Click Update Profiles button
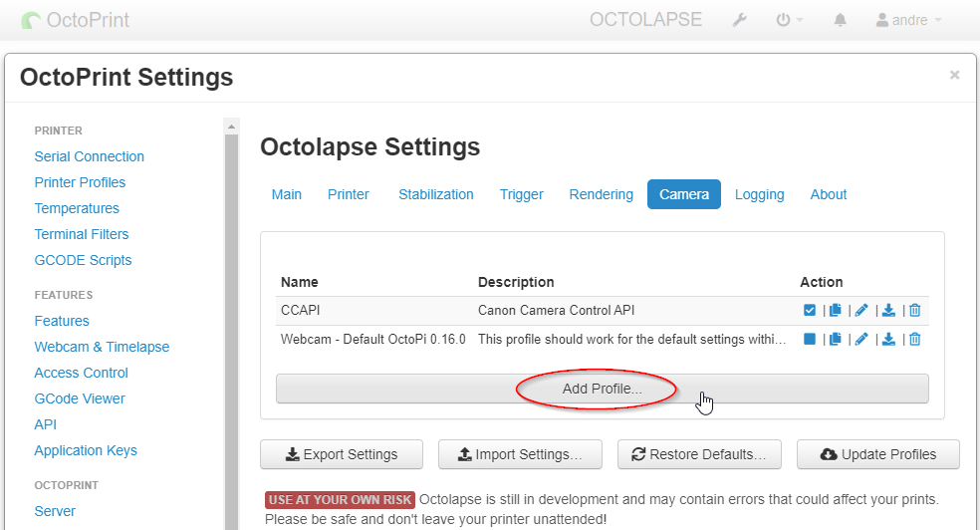 tap(878, 454)
